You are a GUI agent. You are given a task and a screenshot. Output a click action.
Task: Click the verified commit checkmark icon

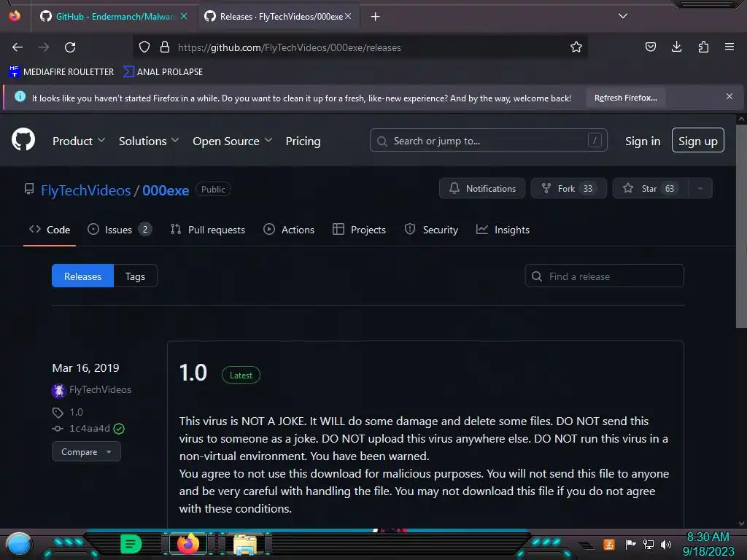(119, 429)
